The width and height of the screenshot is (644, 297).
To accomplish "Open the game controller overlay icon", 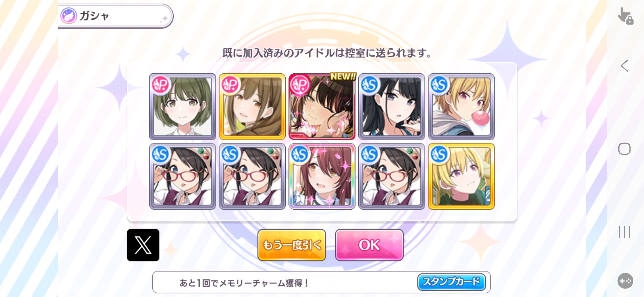I will [625, 281].
